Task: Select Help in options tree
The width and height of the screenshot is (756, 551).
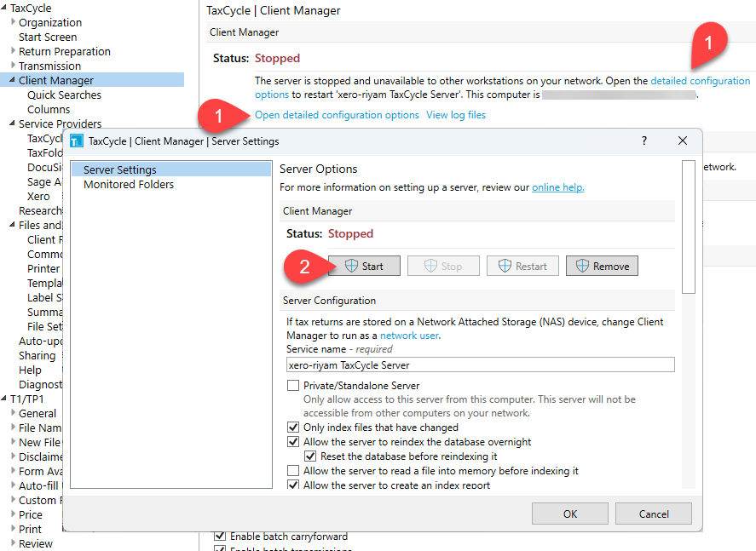Action: coord(30,370)
